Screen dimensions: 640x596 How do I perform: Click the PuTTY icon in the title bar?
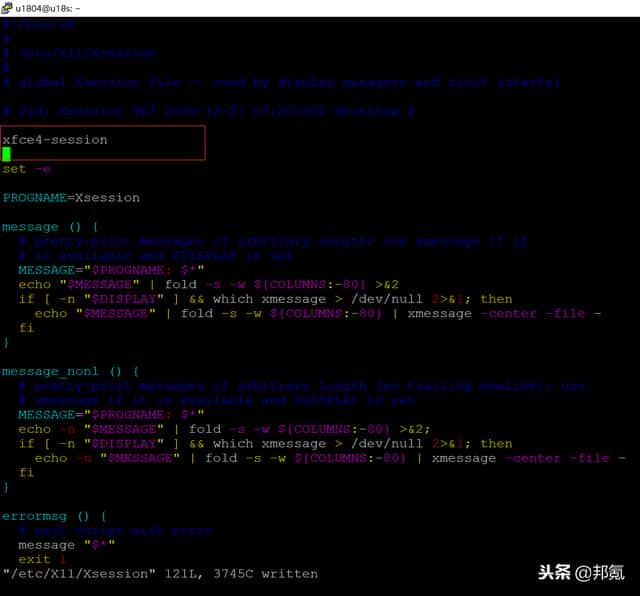(7, 8)
